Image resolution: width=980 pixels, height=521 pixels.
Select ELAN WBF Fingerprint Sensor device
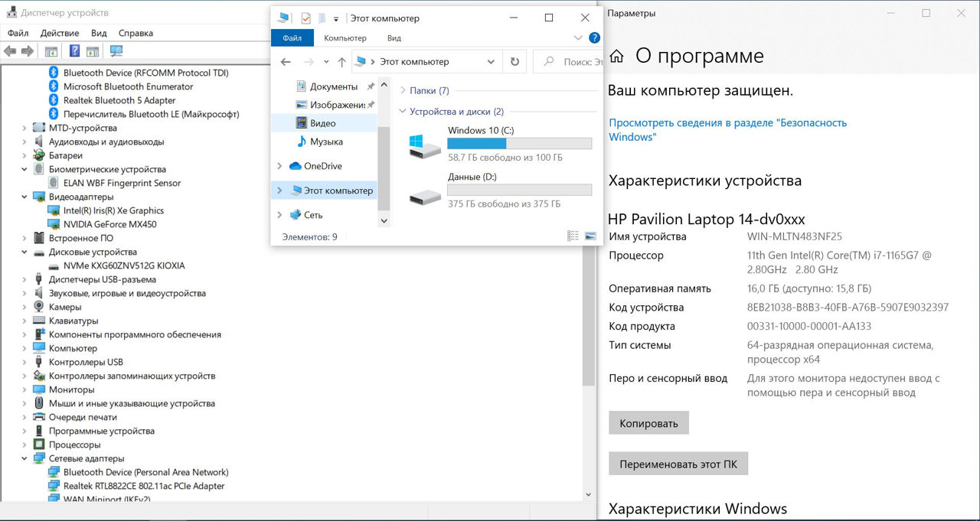[x=122, y=183]
